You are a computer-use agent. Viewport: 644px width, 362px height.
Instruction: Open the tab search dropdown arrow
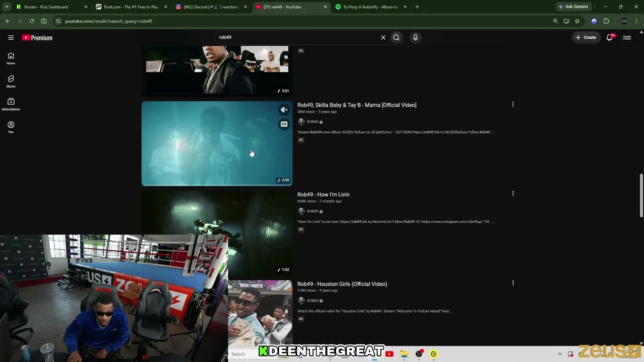click(x=7, y=7)
